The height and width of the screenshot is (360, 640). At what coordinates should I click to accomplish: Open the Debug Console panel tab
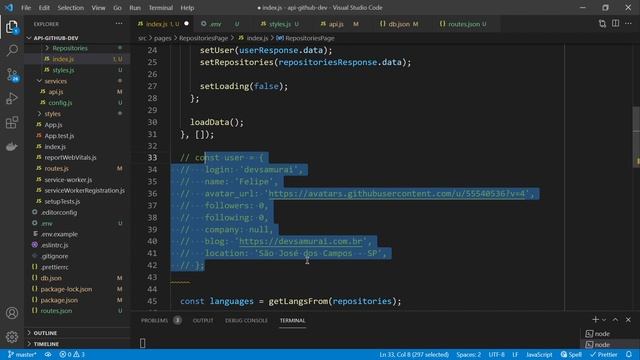[x=247, y=320]
